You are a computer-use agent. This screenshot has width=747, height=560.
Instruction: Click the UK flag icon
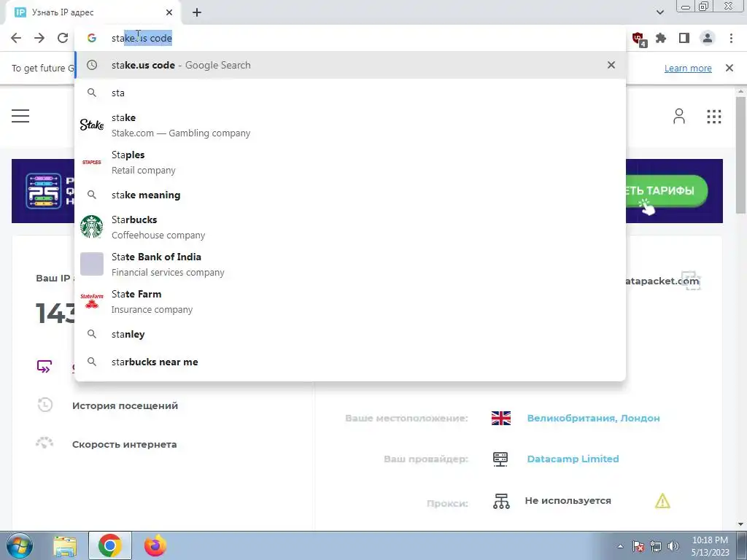pyautogui.click(x=500, y=418)
